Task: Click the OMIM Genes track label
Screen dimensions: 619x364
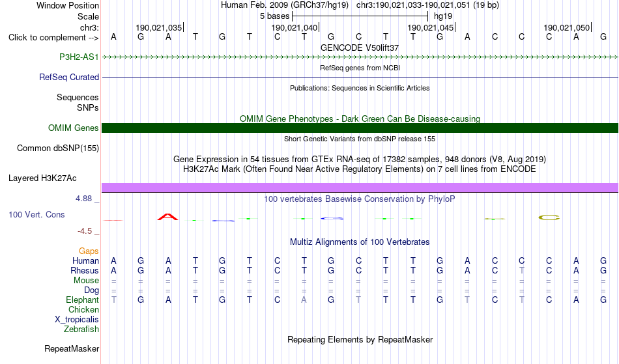Action: pyautogui.click(x=74, y=128)
